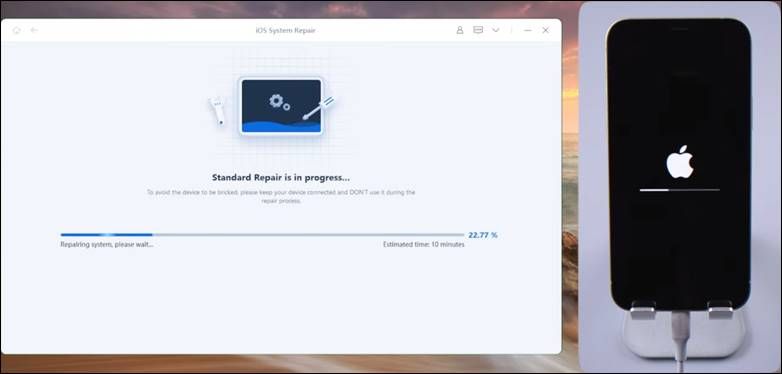Close the iOS System Repair window
Screen dimensions: 782x374
(x=546, y=30)
